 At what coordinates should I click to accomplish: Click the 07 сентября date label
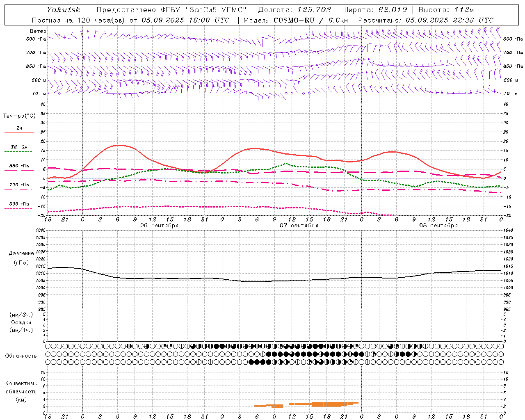[x=299, y=226]
